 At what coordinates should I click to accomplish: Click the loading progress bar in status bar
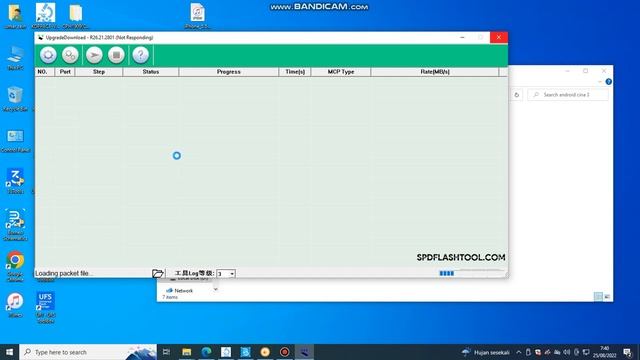(471, 273)
